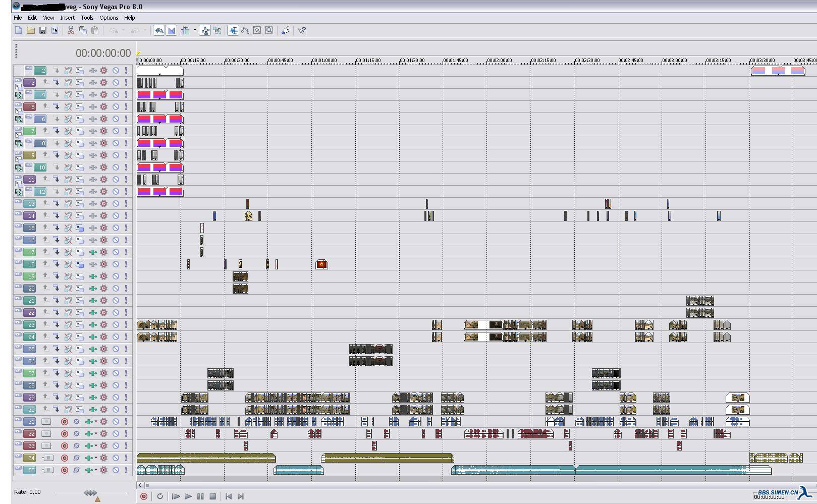Click the Rate scrub control slider
The height and width of the screenshot is (504, 817).
[90, 492]
